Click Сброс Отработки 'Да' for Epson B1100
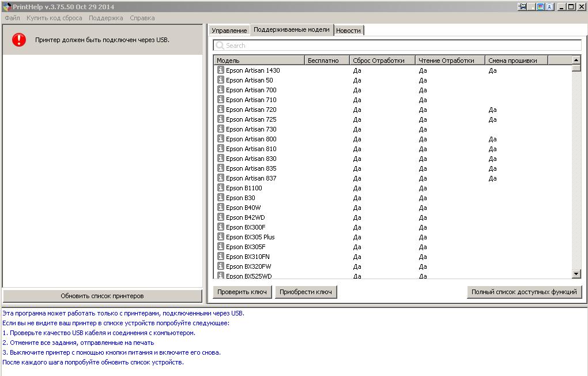The image size is (588, 376). 357,189
